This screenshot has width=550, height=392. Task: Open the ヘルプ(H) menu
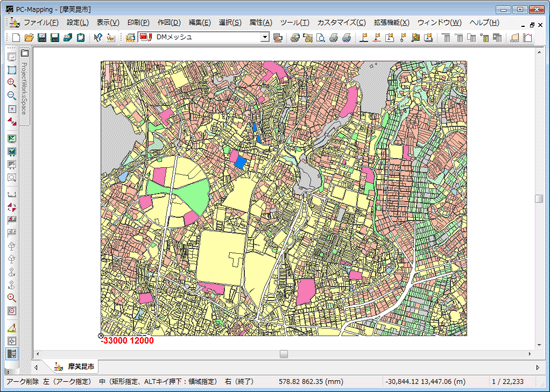coord(484,23)
